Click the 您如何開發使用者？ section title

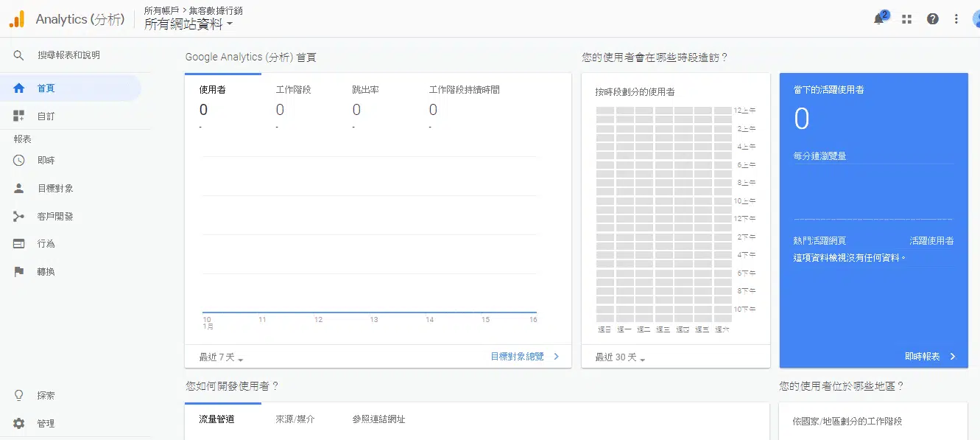(x=232, y=385)
